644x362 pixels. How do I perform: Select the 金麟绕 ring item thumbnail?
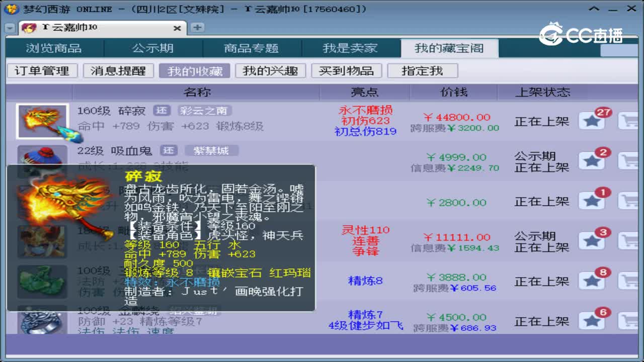point(42,320)
